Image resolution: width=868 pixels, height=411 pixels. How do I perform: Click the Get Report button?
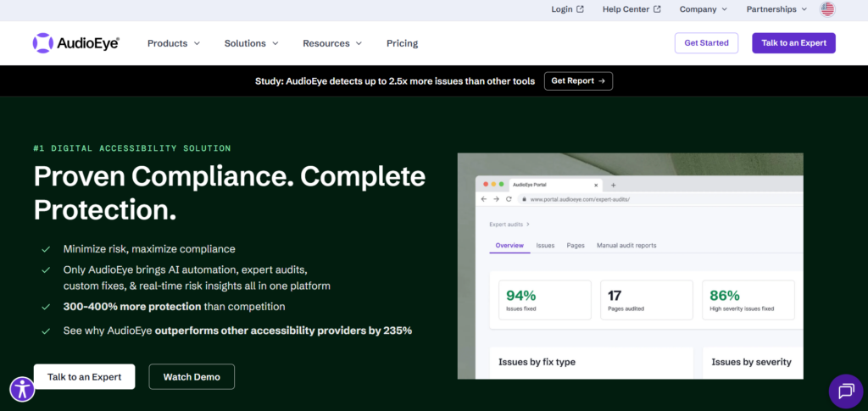coord(578,81)
